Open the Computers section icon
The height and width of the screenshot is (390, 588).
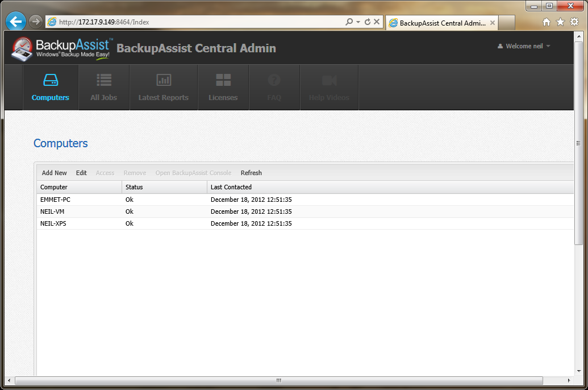51,80
